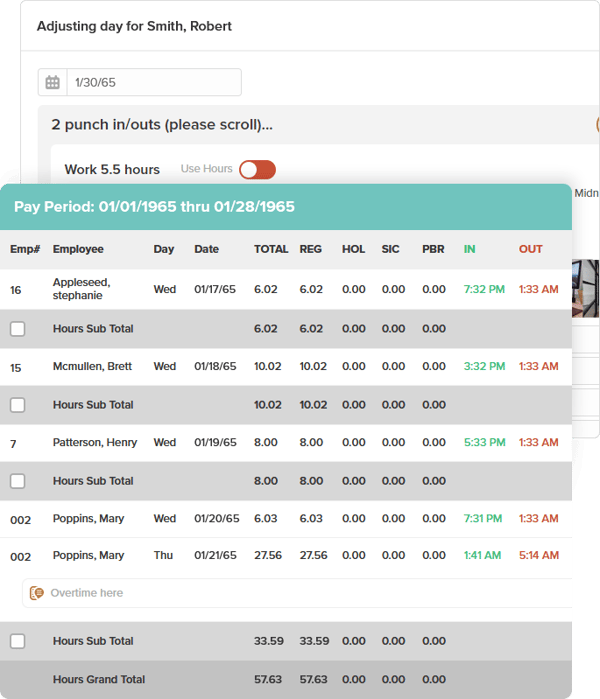Click Patterson's 1:33 AM punch-out time

pyautogui.click(x=538, y=443)
